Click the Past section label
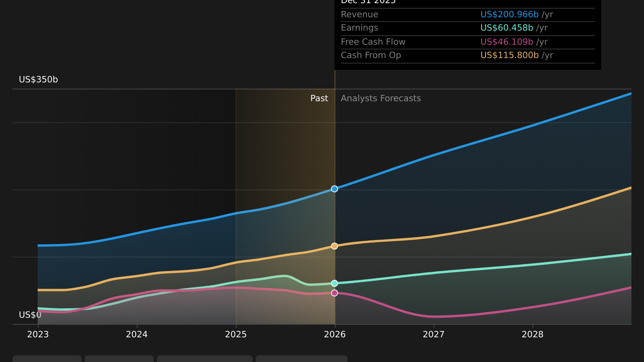The image size is (644, 362). point(319,98)
